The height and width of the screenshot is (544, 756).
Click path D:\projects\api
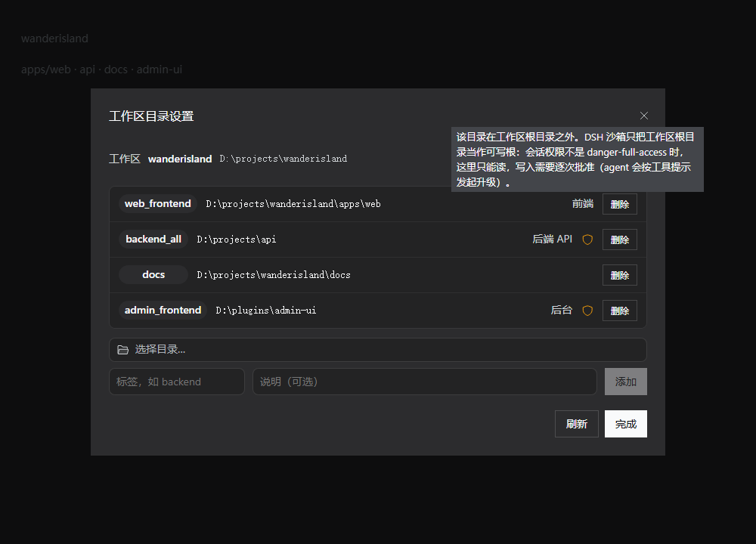236,240
